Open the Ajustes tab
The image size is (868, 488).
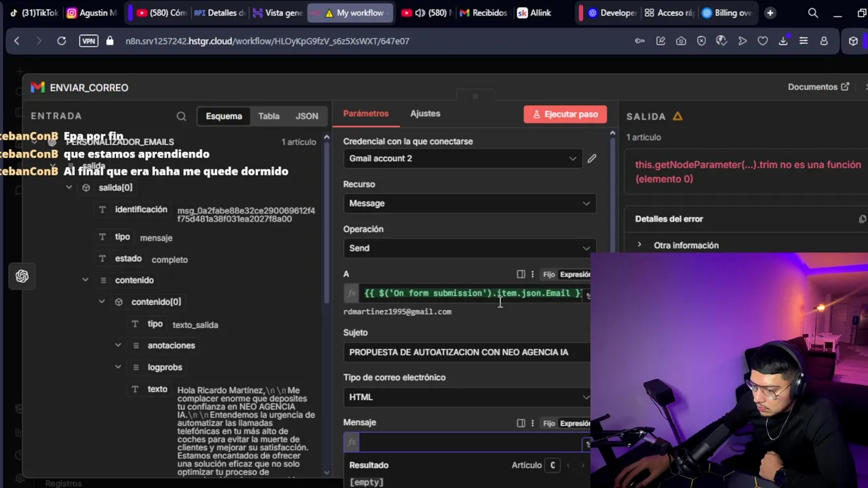[x=425, y=113]
